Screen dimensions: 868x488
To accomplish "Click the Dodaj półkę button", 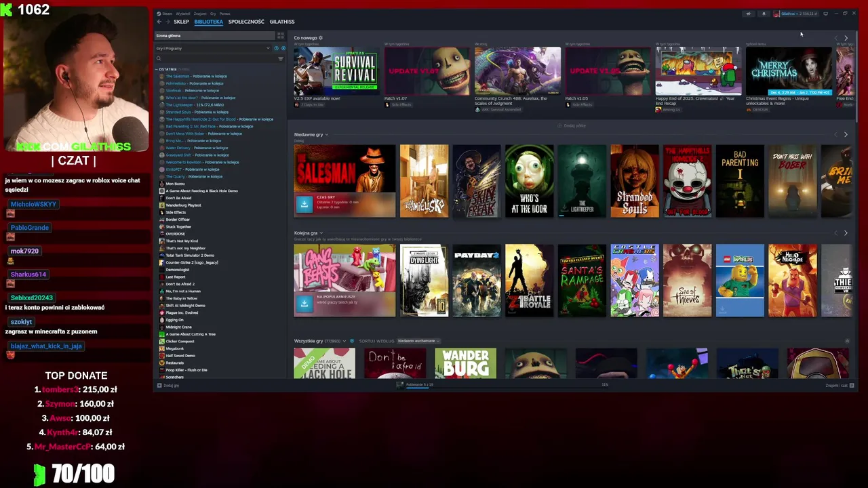I will click(572, 125).
